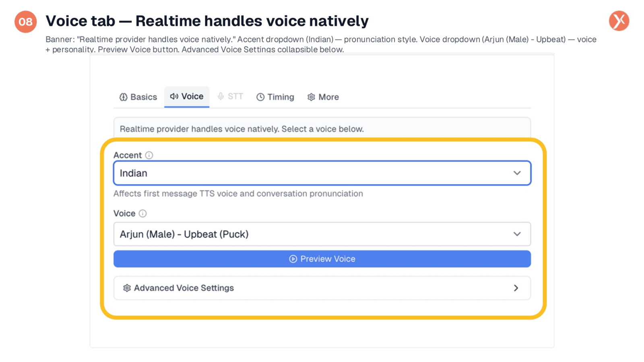Click the 'Advanced Voice Settings' label
This screenshot has height=362, width=644.
coord(184,288)
